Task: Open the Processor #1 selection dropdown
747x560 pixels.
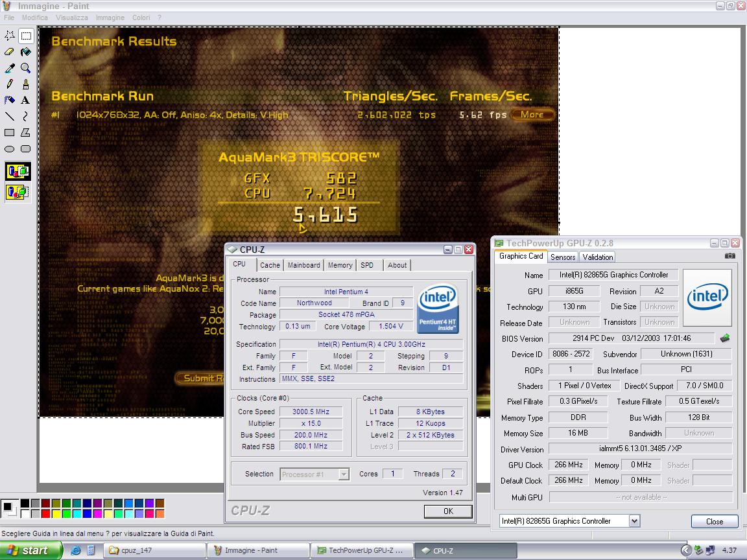Action: [344, 474]
